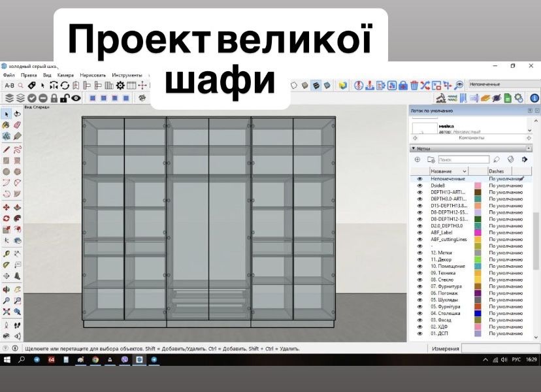The image size is (541, 392).
Task: Open the Непомеченные tag dropdown in toolbar
Action: (504, 84)
